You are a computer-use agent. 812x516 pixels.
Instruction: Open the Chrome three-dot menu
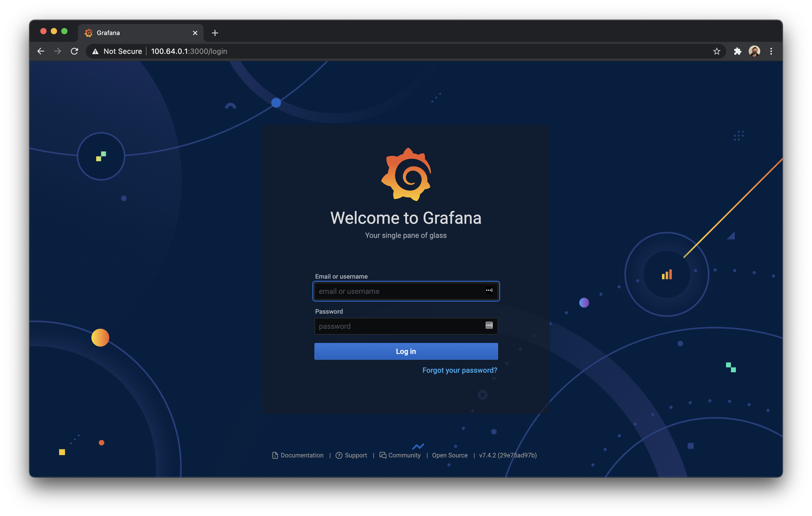[771, 51]
